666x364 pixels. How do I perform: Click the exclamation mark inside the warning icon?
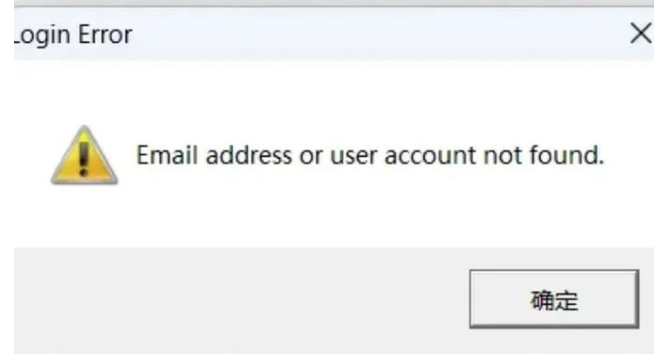pyautogui.click(x=84, y=158)
